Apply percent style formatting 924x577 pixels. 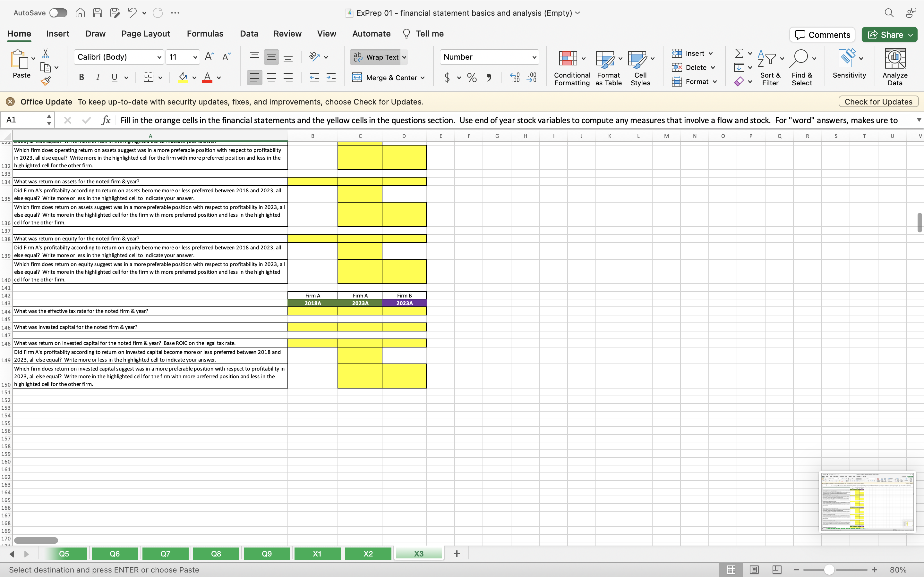472,78
